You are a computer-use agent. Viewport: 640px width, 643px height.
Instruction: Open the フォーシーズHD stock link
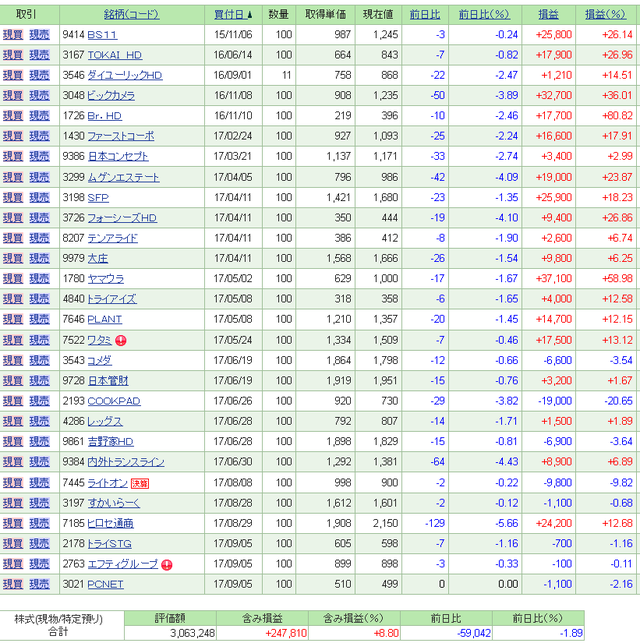[x=122, y=218]
